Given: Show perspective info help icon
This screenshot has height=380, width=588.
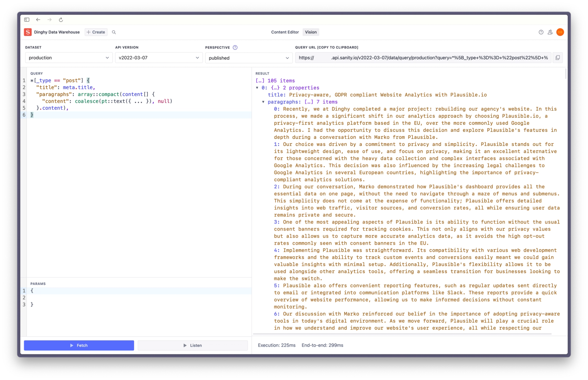Looking at the screenshot, I should pyautogui.click(x=235, y=47).
